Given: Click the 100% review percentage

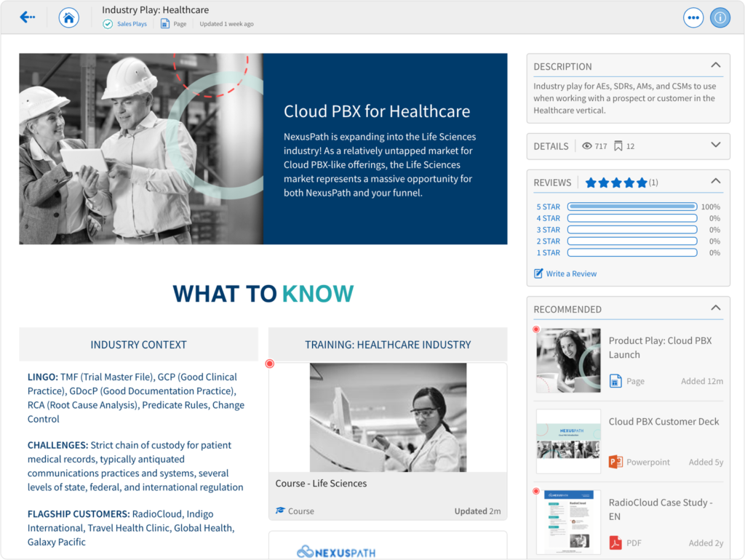Looking at the screenshot, I should [x=711, y=207].
